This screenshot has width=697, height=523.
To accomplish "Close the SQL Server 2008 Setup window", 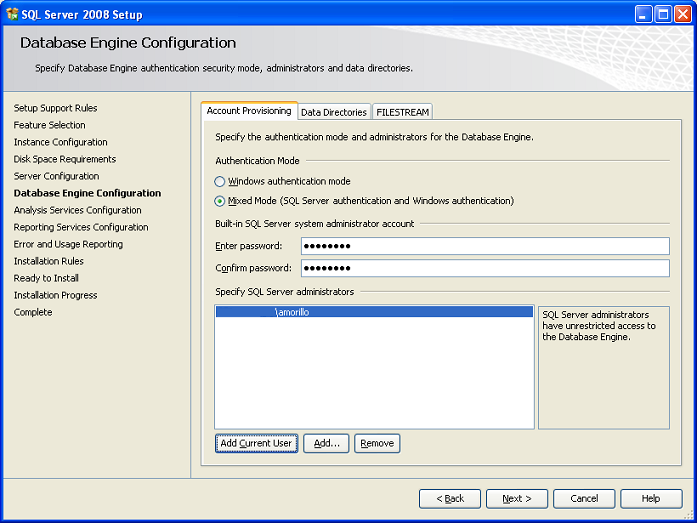I will point(682,14).
